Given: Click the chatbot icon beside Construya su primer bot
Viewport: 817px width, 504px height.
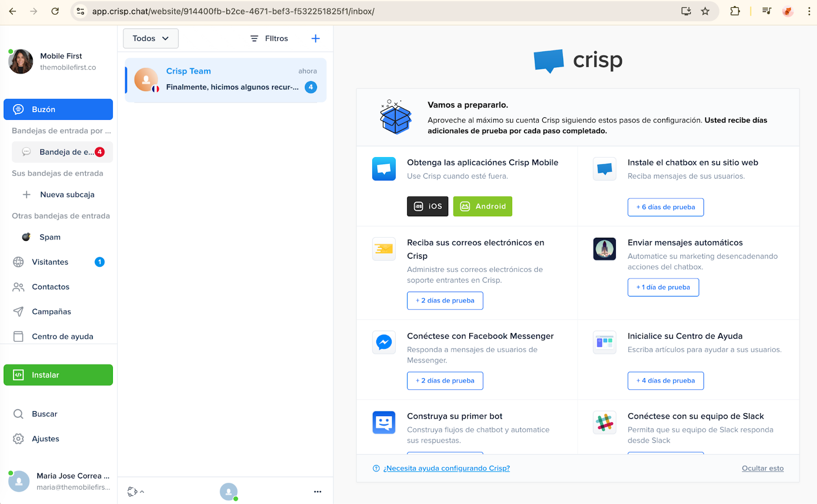Looking at the screenshot, I should click(384, 422).
